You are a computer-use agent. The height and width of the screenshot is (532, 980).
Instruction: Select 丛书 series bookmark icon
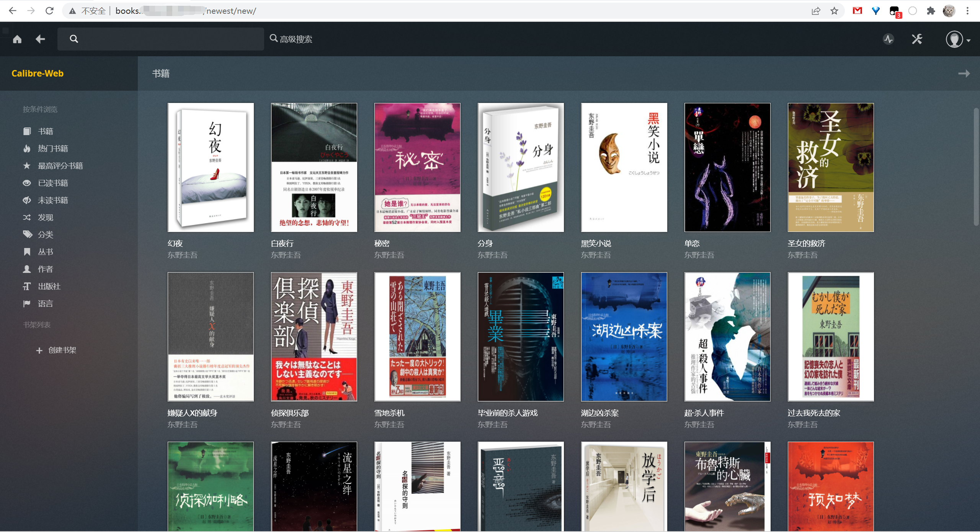pyautogui.click(x=27, y=252)
